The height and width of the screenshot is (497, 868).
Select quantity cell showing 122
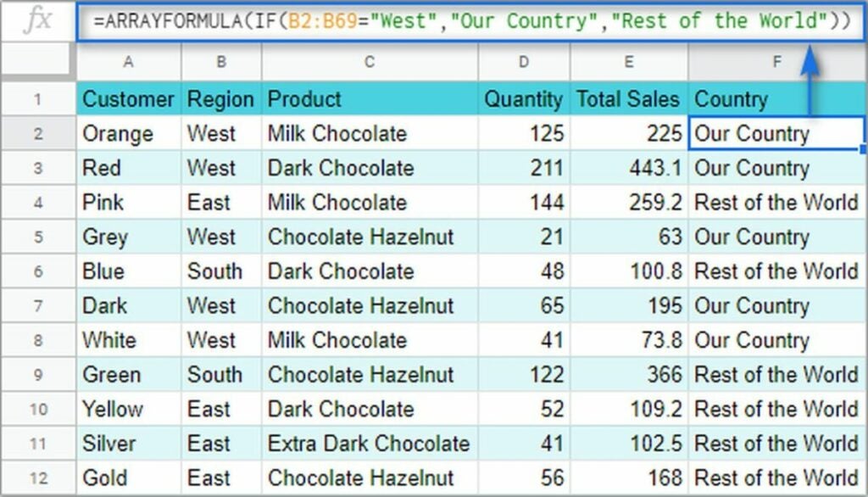click(x=524, y=375)
